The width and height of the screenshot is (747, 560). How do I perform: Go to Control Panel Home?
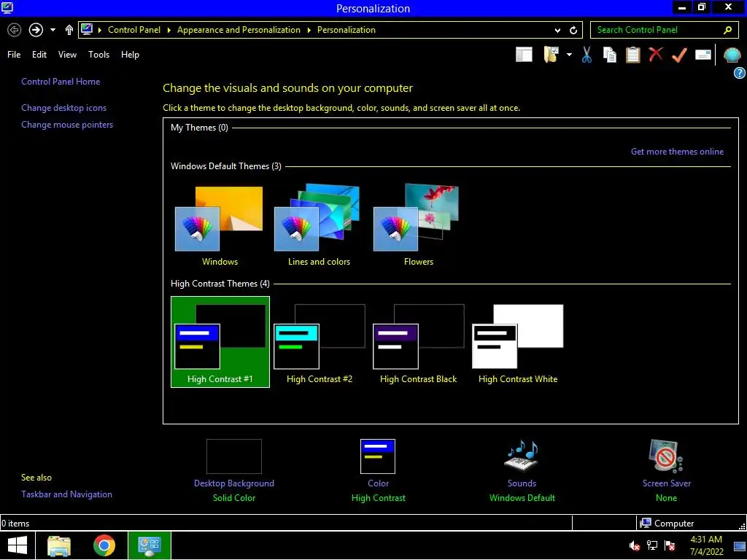coord(61,82)
